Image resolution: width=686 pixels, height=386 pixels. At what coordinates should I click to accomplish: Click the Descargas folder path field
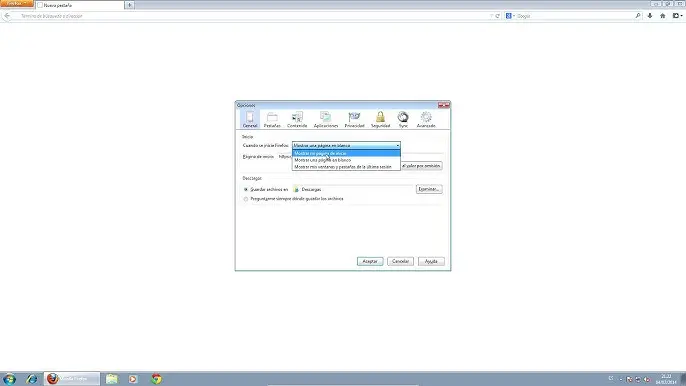click(353, 189)
